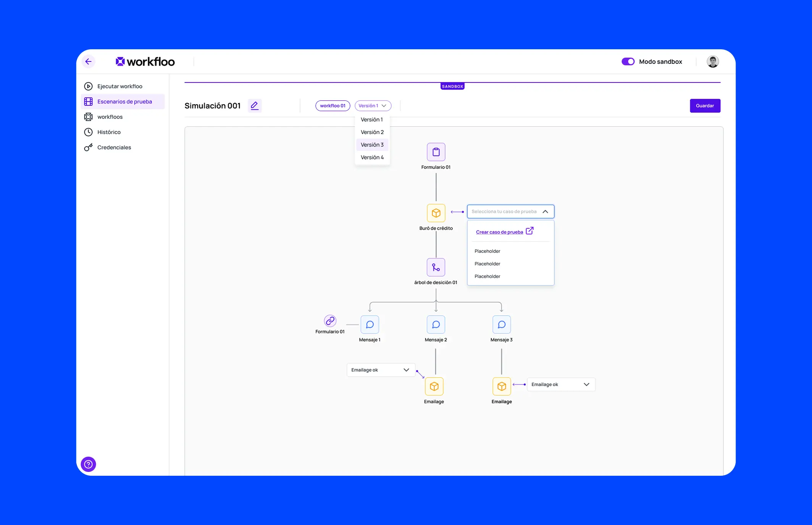812x525 pixels.
Task: Open Escenarios de prueba in sidebar
Action: (x=124, y=102)
